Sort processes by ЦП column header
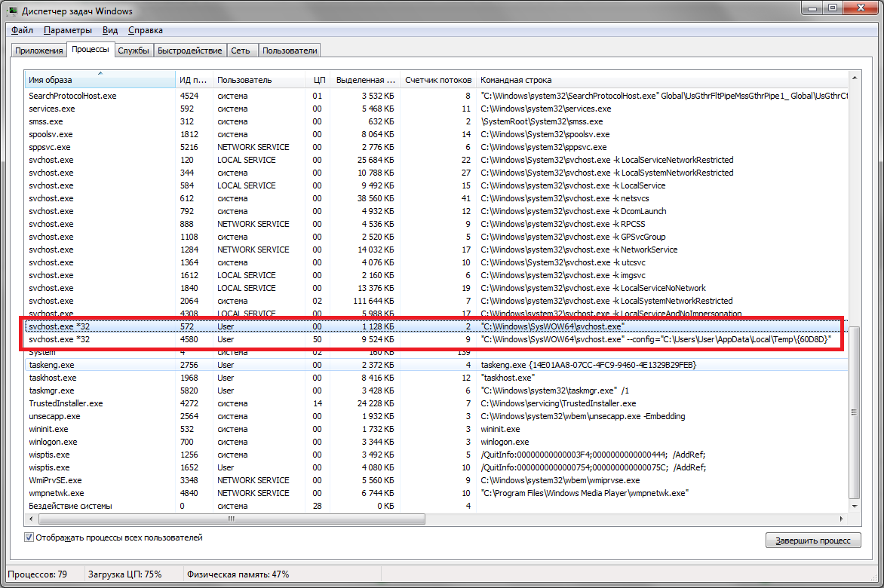 pyautogui.click(x=318, y=80)
